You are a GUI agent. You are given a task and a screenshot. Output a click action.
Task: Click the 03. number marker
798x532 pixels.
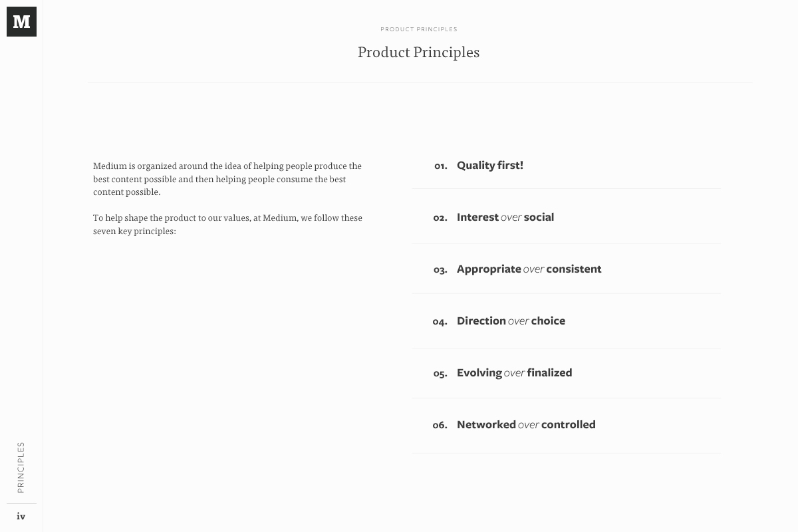[x=440, y=270]
